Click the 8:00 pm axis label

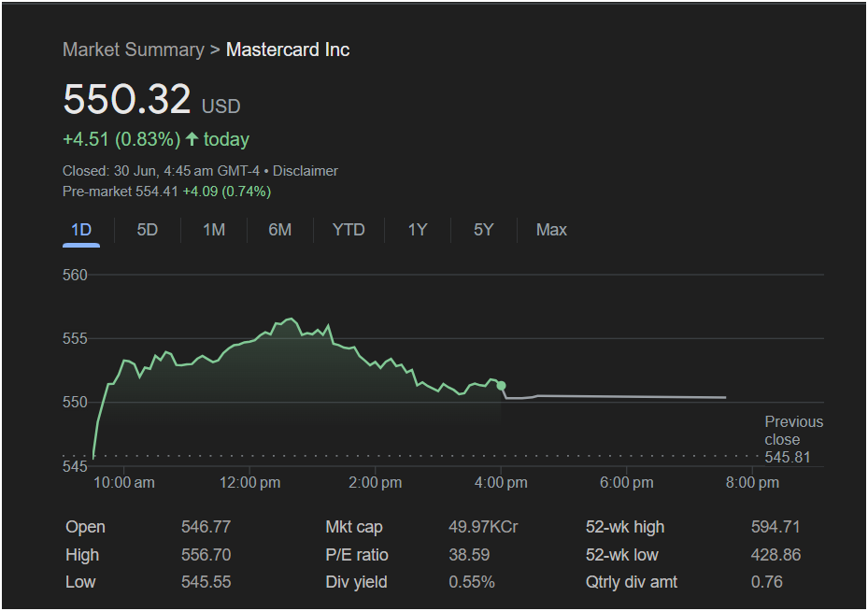[752, 483]
